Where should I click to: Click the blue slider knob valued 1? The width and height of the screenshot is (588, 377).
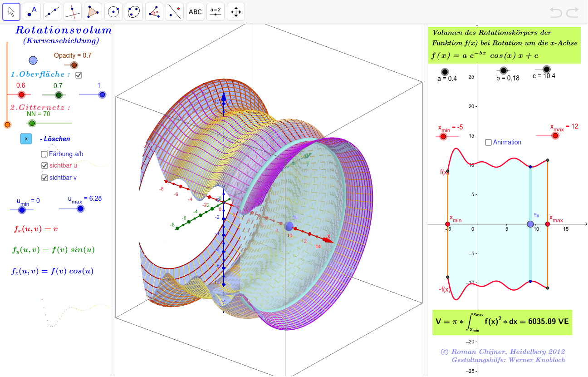(x=102, y=94)
